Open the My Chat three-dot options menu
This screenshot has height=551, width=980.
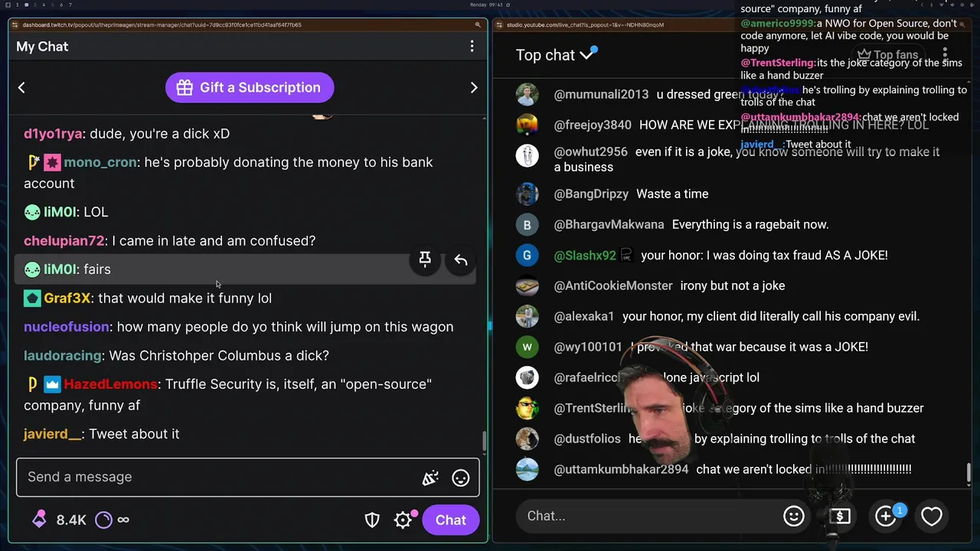tap(472, 47)
